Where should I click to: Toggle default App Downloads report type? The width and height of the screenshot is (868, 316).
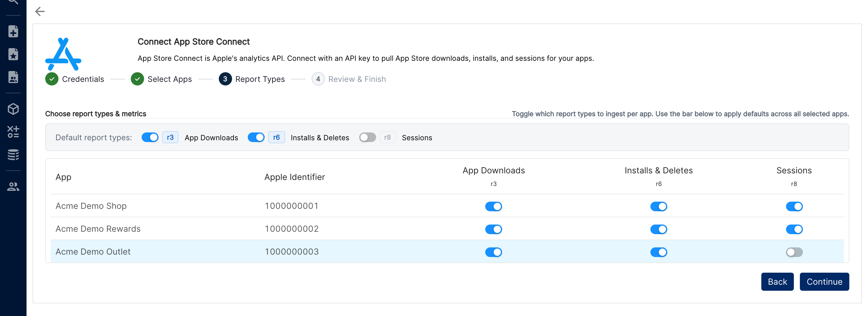pyautogui.click(x=150, y=137)
